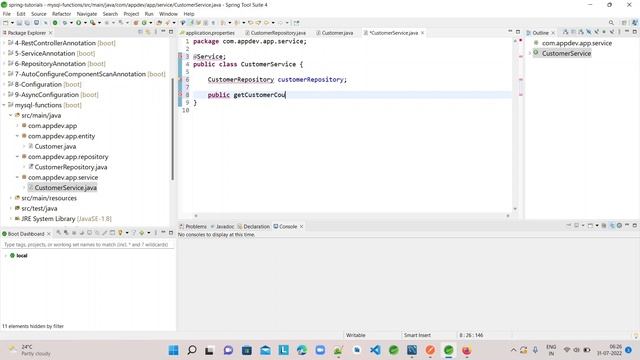This screenshot has height=360, width=640.
Task: Toggle pin console icon in Console toolbar
Action: point(569,225)
